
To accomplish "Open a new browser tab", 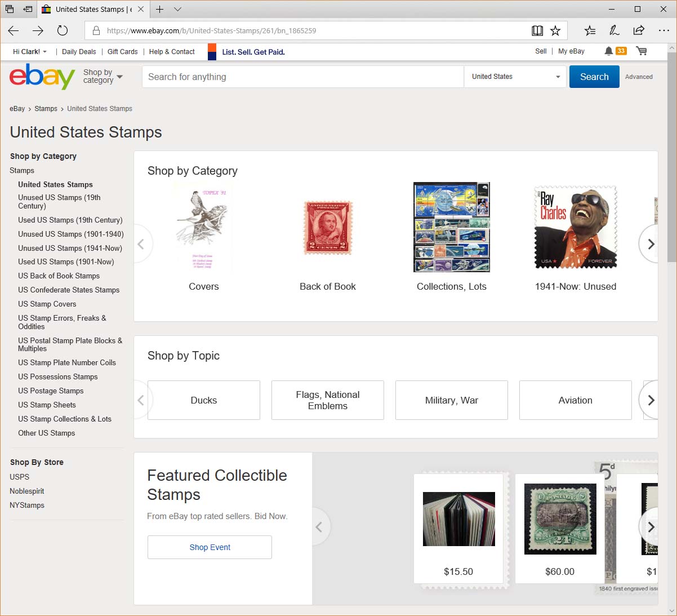I will point(160,9).
